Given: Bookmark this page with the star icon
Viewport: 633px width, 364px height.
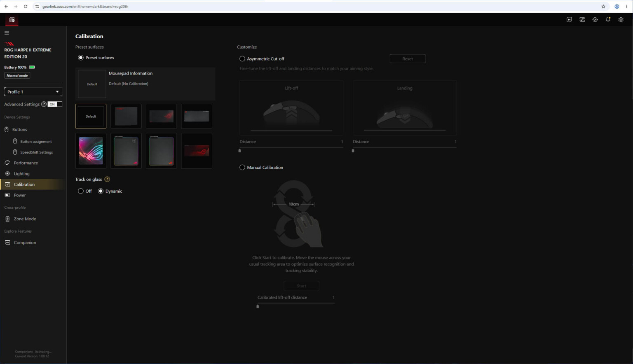Looking at the screenshot, I should point(603,6).
